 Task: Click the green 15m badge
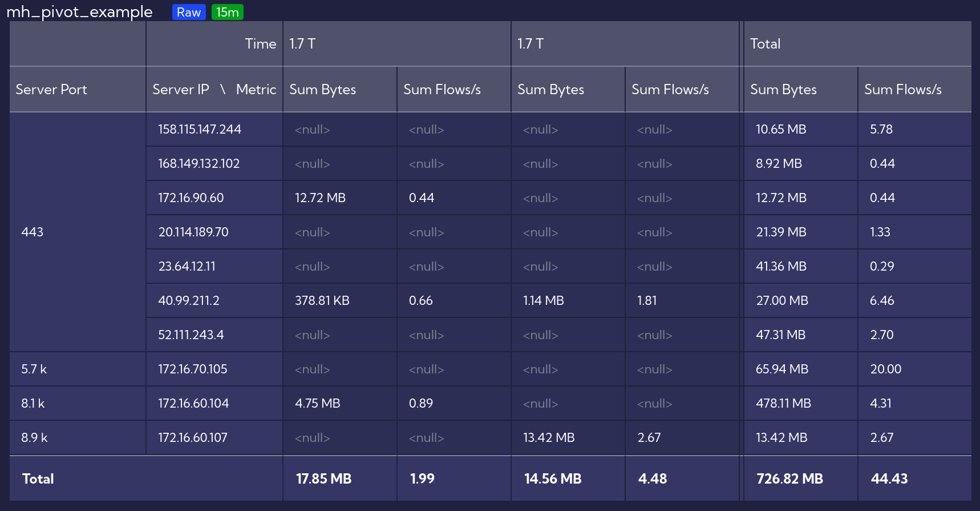coord(228,12)
